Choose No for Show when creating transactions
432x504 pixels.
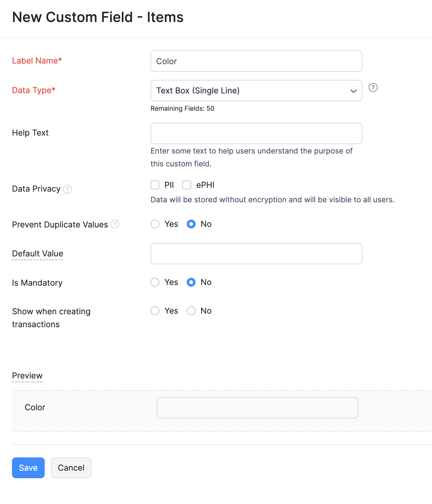(191, 311)
